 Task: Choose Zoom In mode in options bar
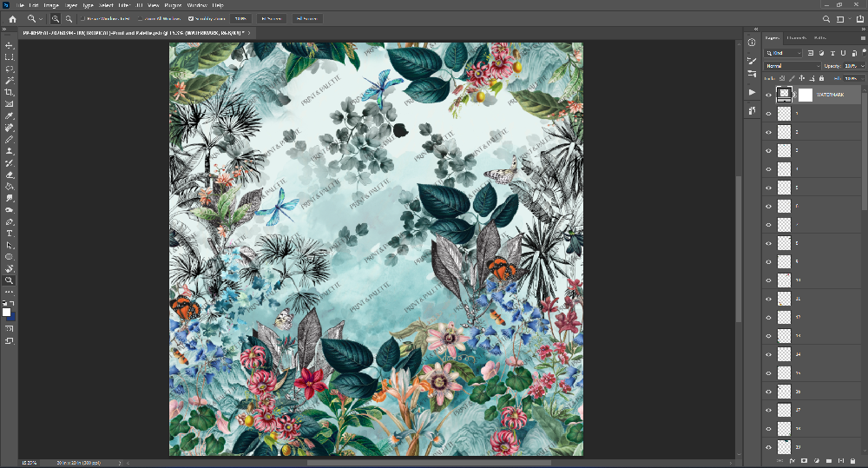coord(56,19)
